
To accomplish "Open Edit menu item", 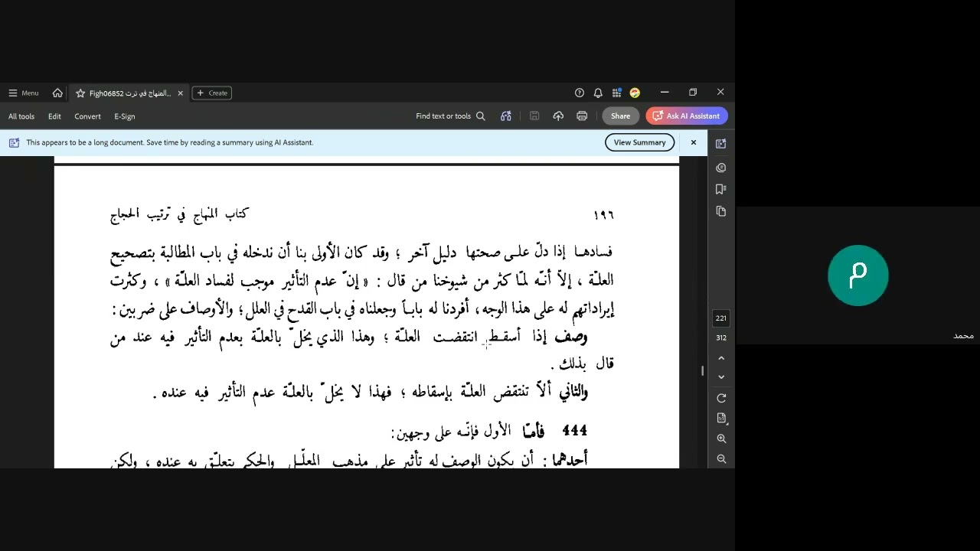I will pos(54,116).
